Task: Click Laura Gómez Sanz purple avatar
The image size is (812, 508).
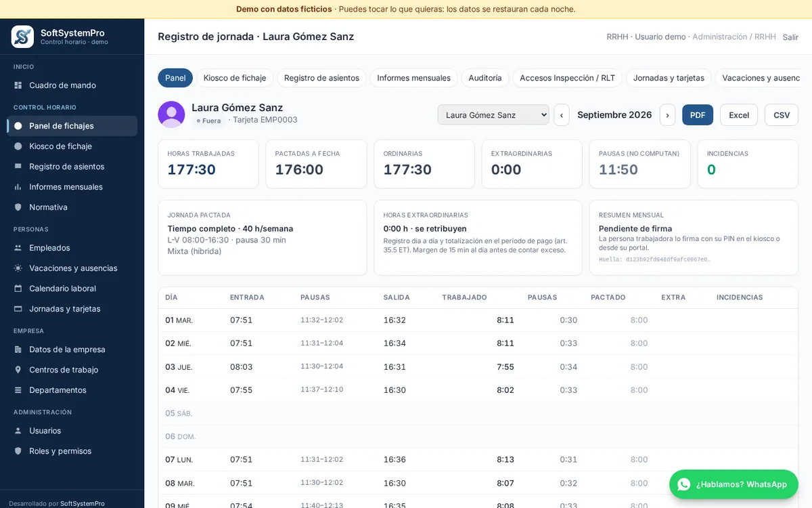Action: tap(171, 114)
